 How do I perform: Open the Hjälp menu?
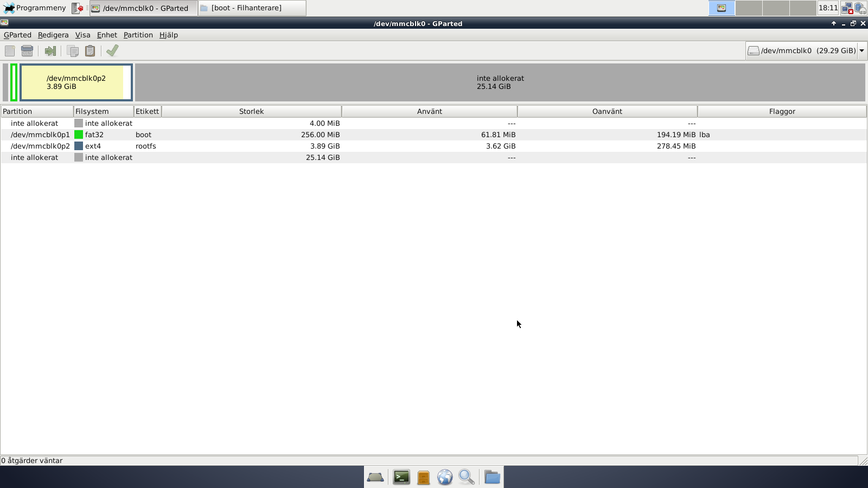[168, 35]
